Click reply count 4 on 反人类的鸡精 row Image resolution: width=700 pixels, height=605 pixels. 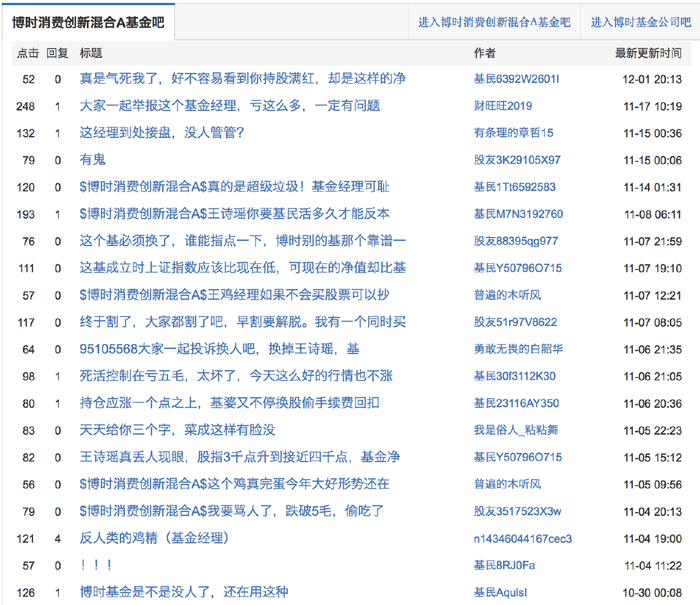pyautogui.click(x=58, y=539)
